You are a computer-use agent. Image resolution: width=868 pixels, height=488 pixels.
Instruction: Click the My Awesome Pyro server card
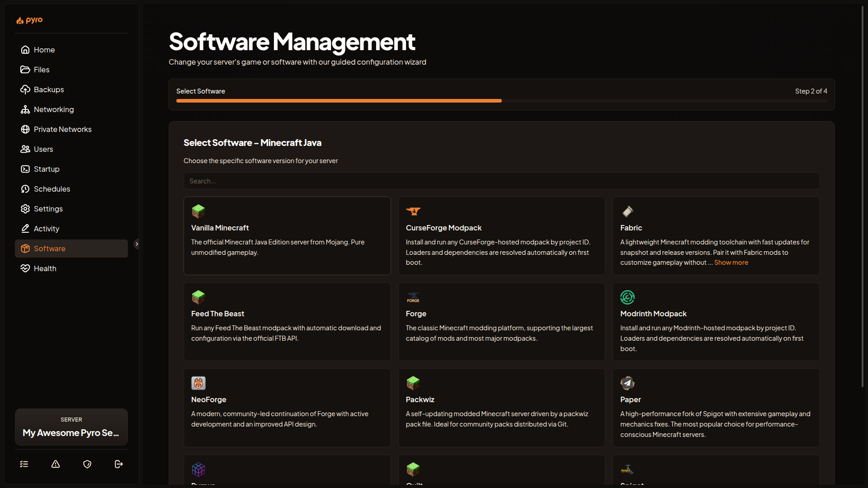click(71, 427)
